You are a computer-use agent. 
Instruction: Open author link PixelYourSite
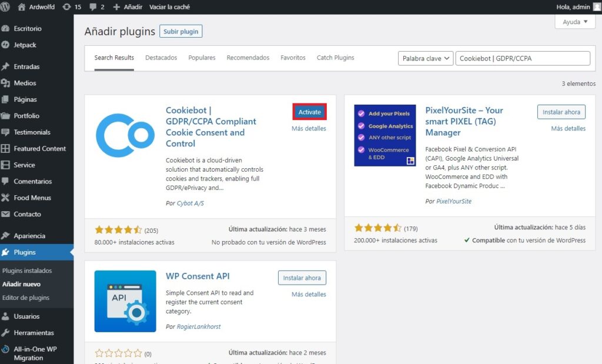click(454, 201)
